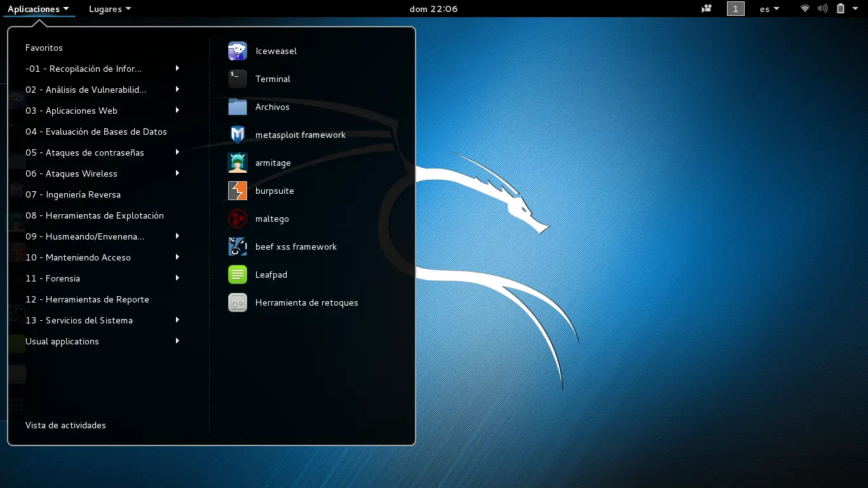Close the Aplicaciones menu
868x488 pixels.
pos(39,9)
